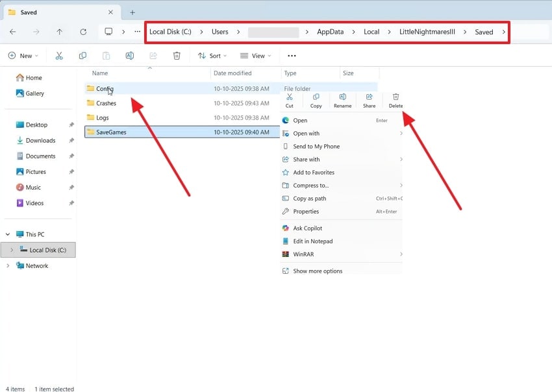Choose Open from the context menu
The height and width of the screenshot is (392, 552).
pos(341,120)
